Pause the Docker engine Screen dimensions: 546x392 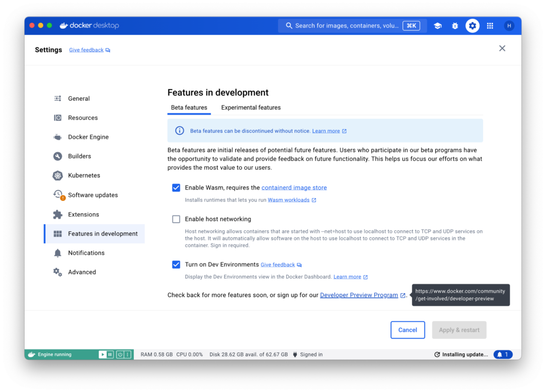(x=110, y=354)
